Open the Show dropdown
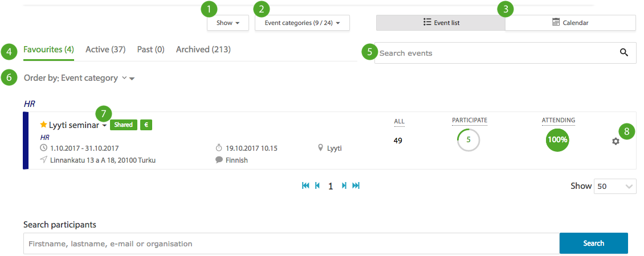644x256 pixels. click(228, 23)
